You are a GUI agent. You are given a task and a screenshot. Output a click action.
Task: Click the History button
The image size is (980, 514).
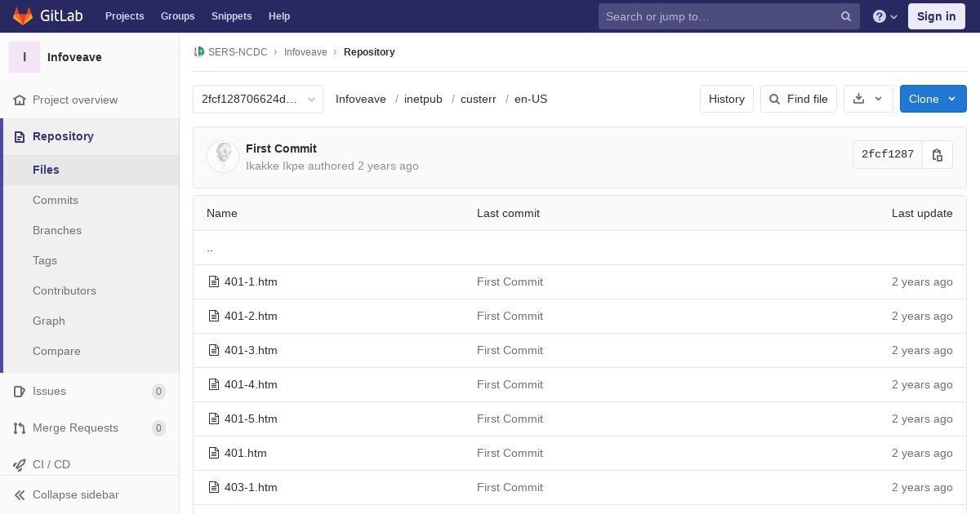726,99
